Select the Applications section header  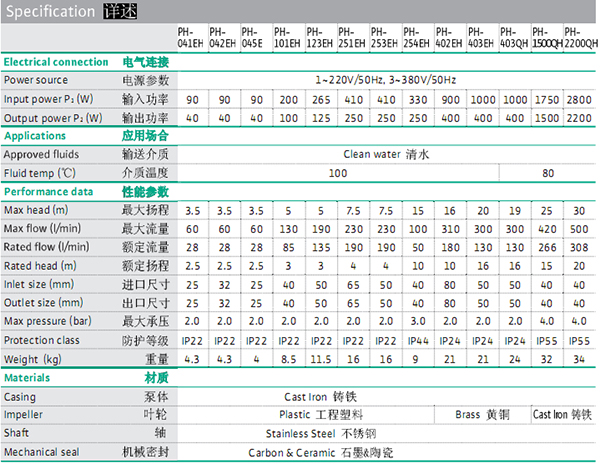coord(34,136)
